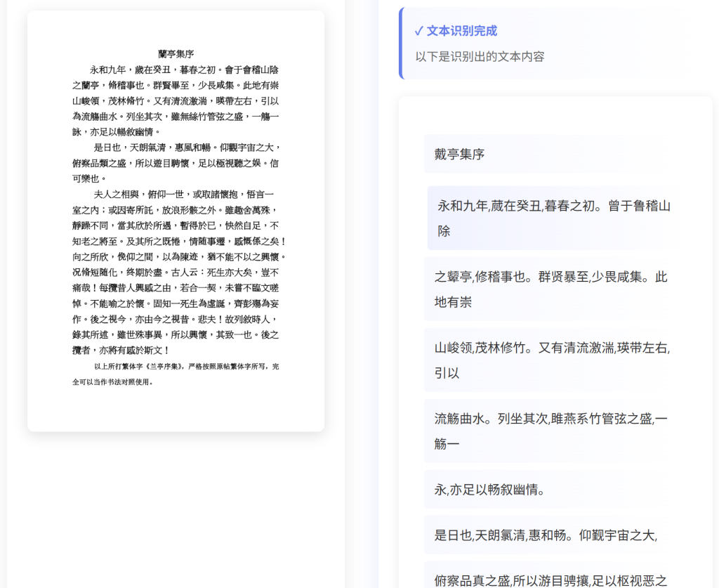The image size is (719, 588).
Task: Click the first paragraph of the document image
Action: (x=173, y=98)
